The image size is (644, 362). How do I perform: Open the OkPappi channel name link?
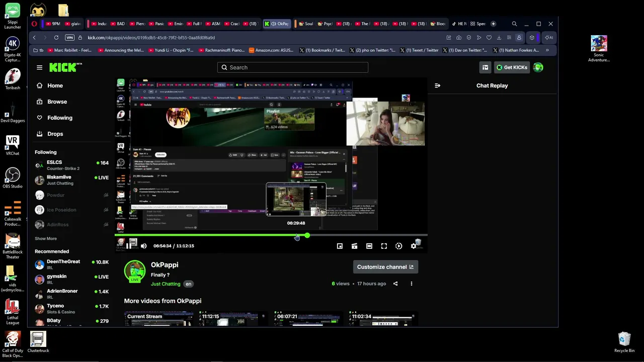click(x=165, y=264)
